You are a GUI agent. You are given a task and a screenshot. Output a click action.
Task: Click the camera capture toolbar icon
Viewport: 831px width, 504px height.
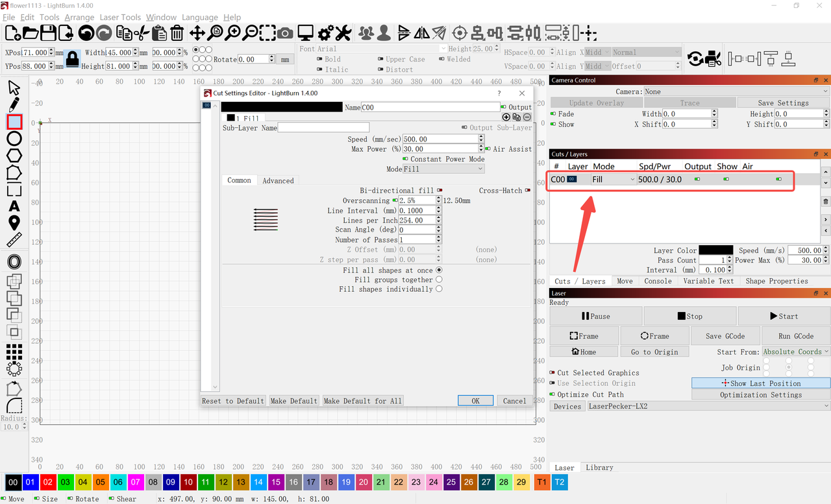(285, 32)
